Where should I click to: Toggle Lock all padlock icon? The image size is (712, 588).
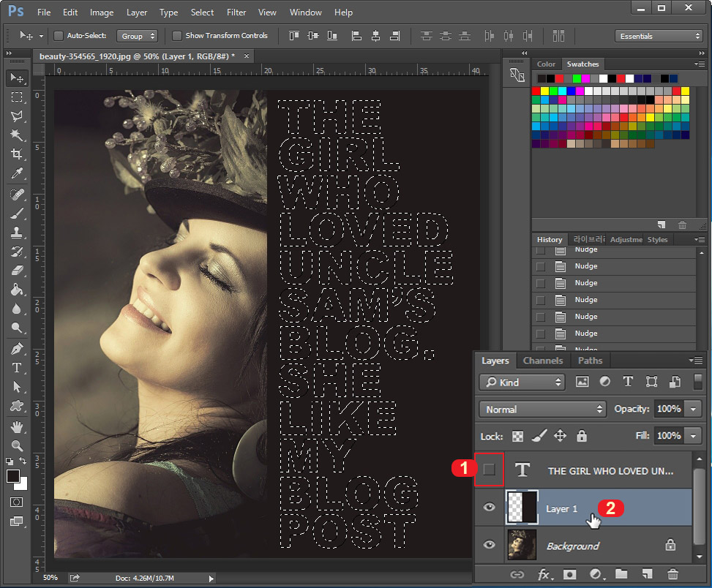[x=582, y=436]
